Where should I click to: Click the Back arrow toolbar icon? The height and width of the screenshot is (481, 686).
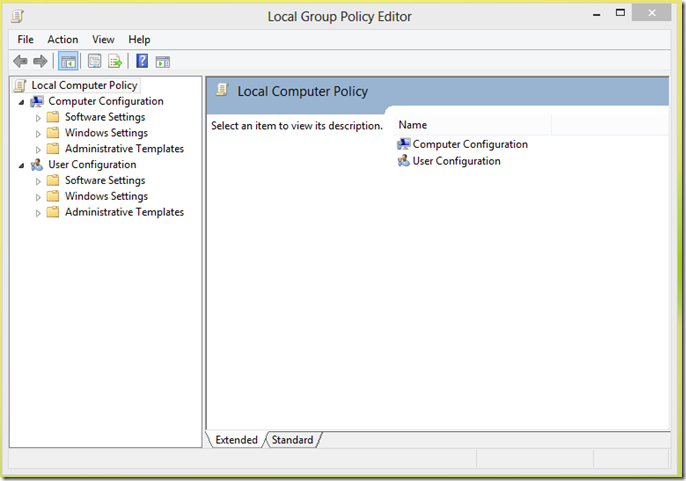(x=20, y=61)
